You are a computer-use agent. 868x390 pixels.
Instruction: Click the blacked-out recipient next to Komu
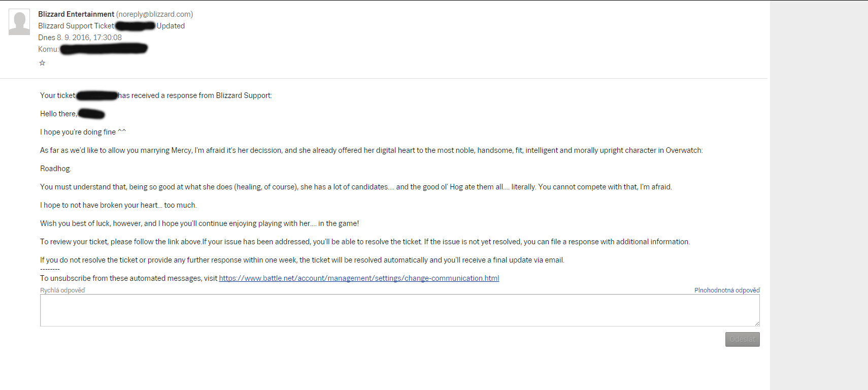click(x=104, y=49)
